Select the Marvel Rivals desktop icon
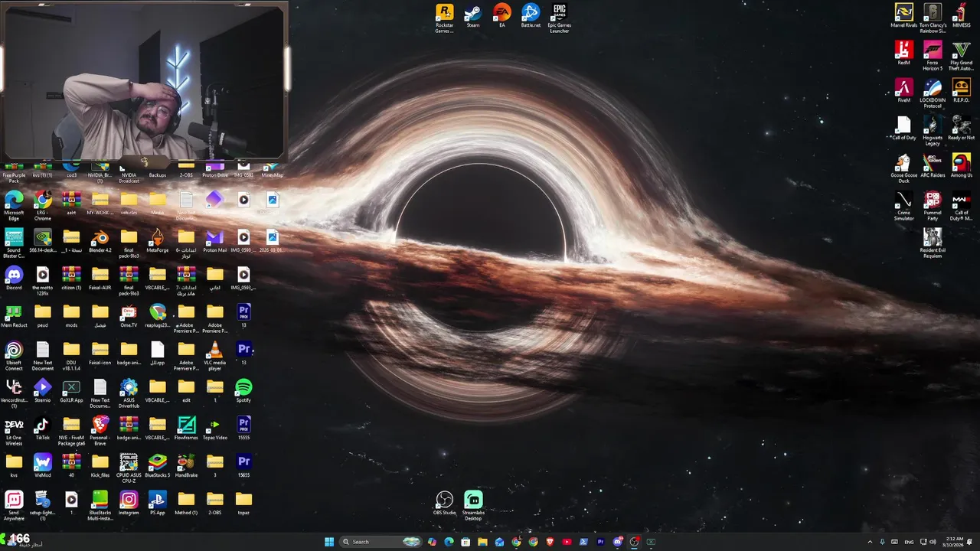 (x=903, y=16)
